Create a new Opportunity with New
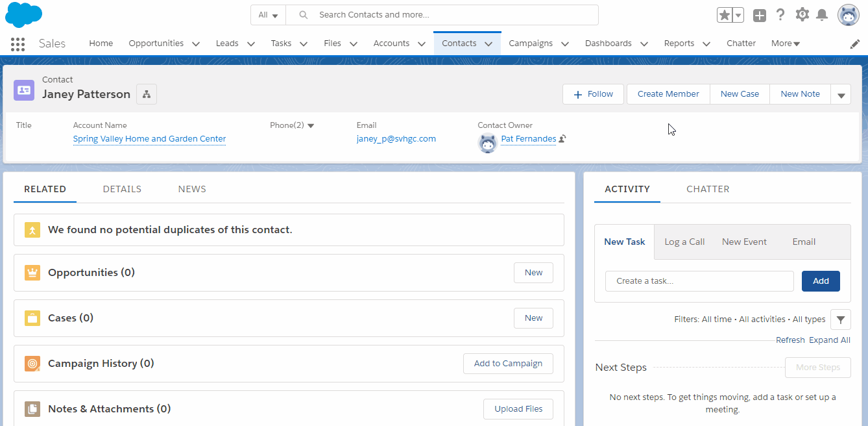The width and height of the screenshot is (868, 426). [x=533, y=273]
